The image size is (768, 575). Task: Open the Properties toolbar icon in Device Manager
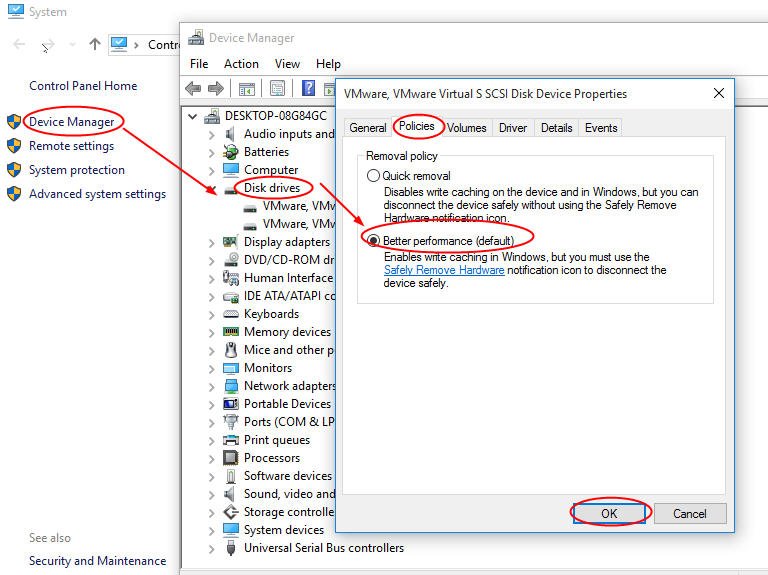(277, 89)
